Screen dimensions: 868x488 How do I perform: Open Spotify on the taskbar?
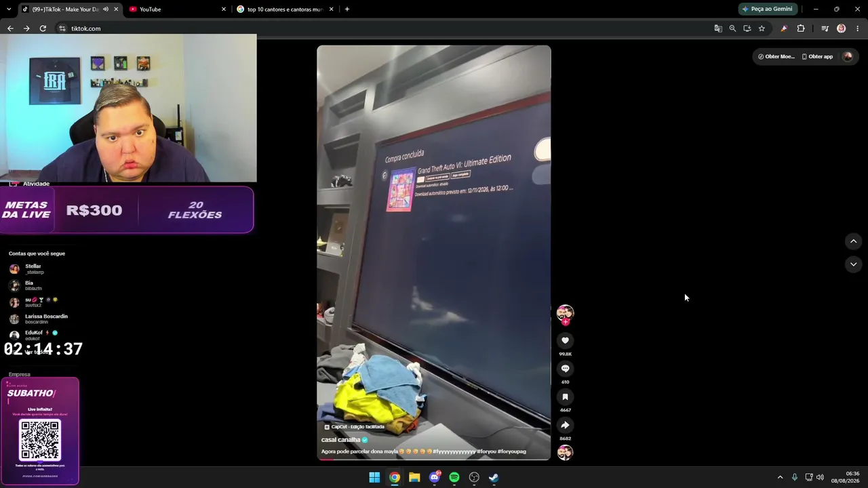tap(454, 477)
